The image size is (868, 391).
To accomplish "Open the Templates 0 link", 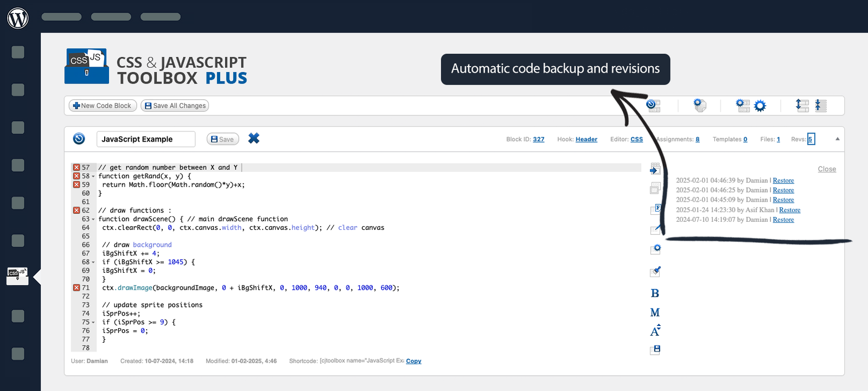I will coord(745,139).
